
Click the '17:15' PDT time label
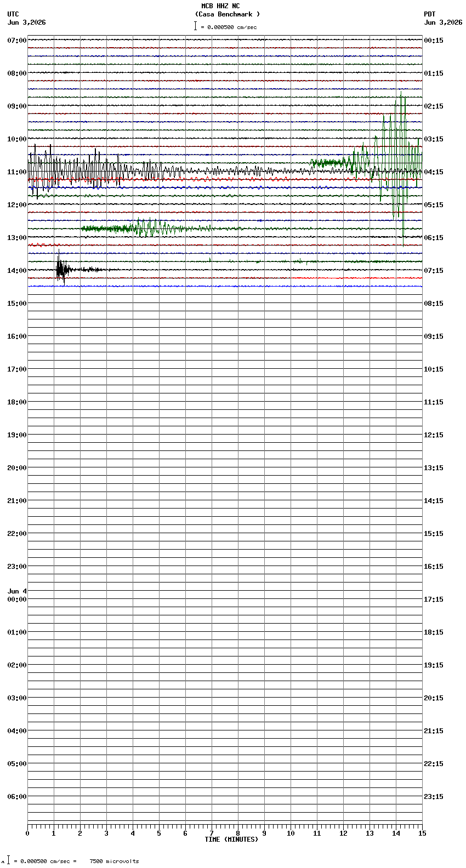434,599
